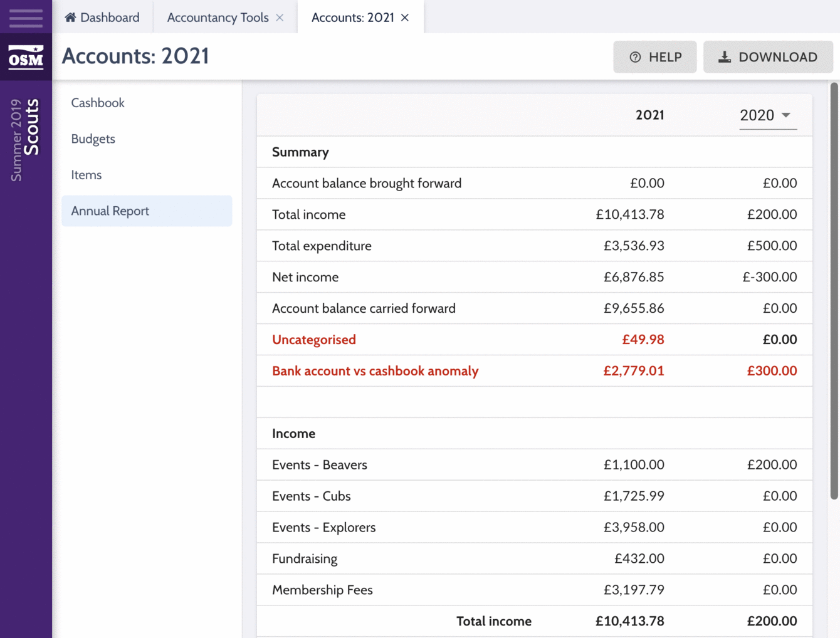This screenshot has height=638, width=840.
Task: Open the Budgets section
Action: point(93,139)
